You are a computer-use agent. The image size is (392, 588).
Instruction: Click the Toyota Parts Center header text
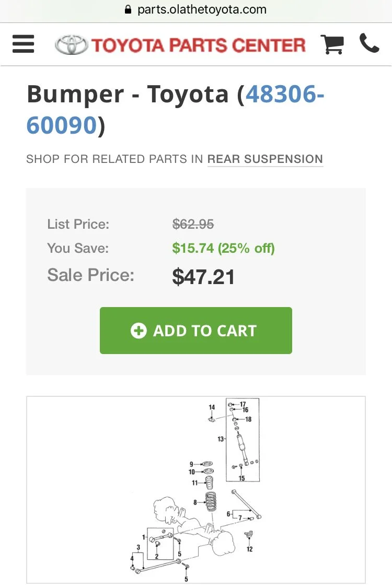click(x=199, y=45)
